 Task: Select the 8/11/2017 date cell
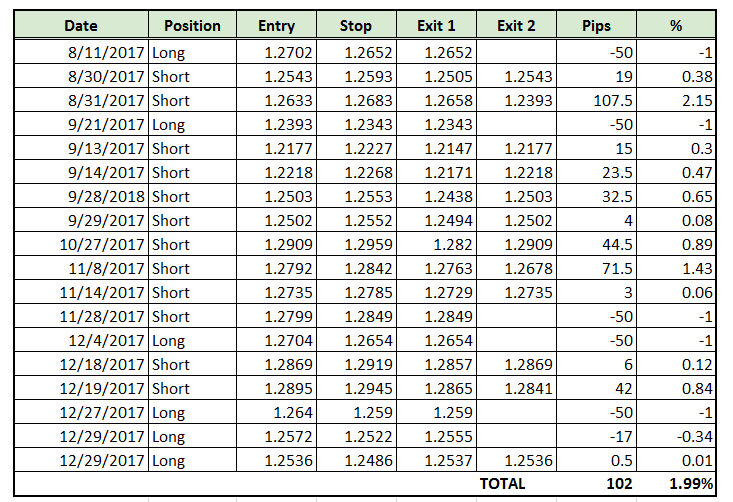pyautogui.click(x=81, y=52)
